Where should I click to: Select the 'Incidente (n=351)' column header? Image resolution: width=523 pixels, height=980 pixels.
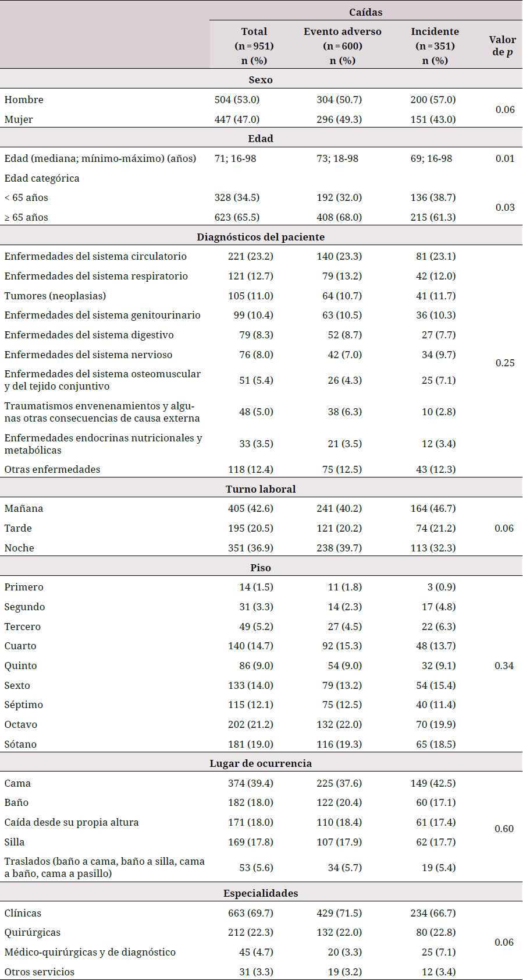pyautogui.click(x=435, y=46)
